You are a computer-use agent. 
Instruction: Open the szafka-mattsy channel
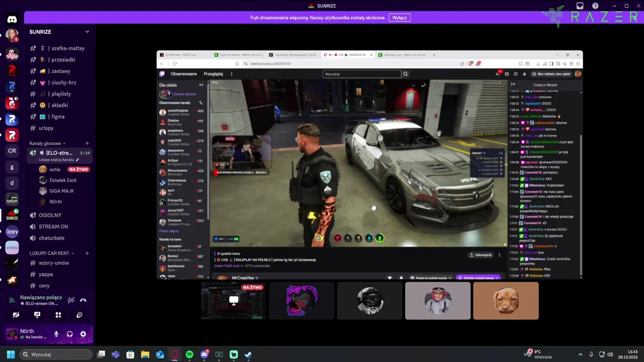pyautogui.click(x=60, y=48)
